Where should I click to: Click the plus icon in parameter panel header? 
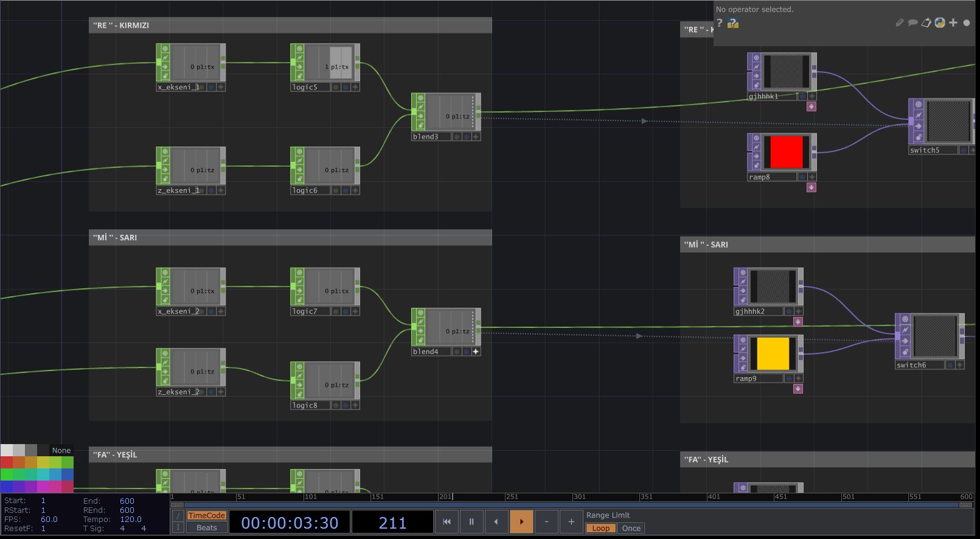tap(953, 23)
